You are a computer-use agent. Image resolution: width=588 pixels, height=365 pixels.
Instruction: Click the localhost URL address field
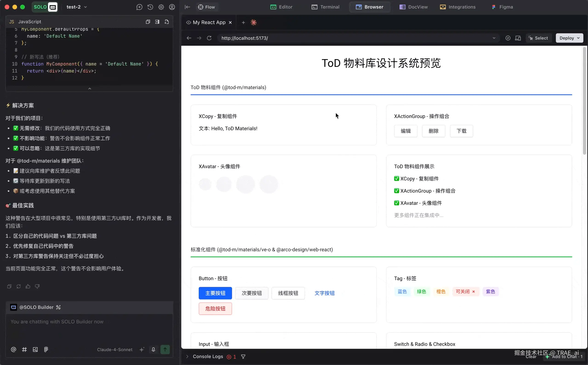355,38
